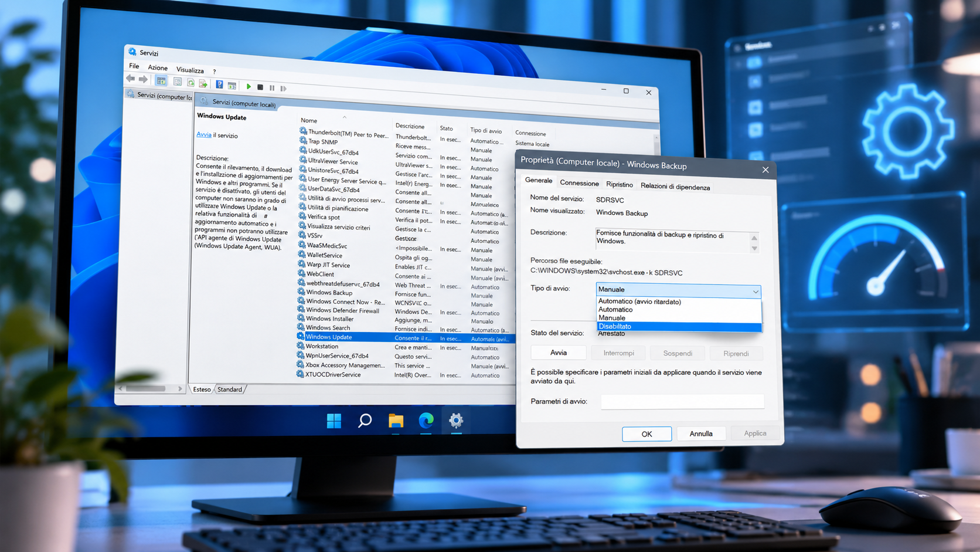Restart the service with the toolbar restart icon
980x552 pixels.
284,89
